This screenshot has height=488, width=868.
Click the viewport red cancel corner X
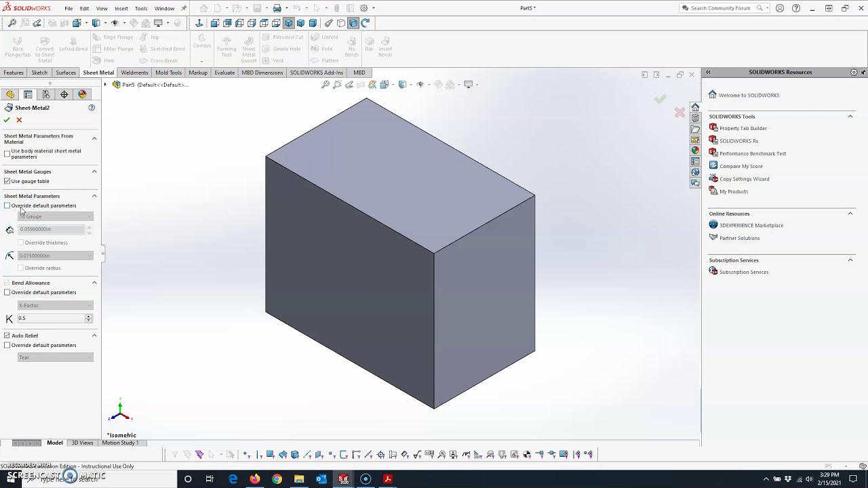point(679,113)
